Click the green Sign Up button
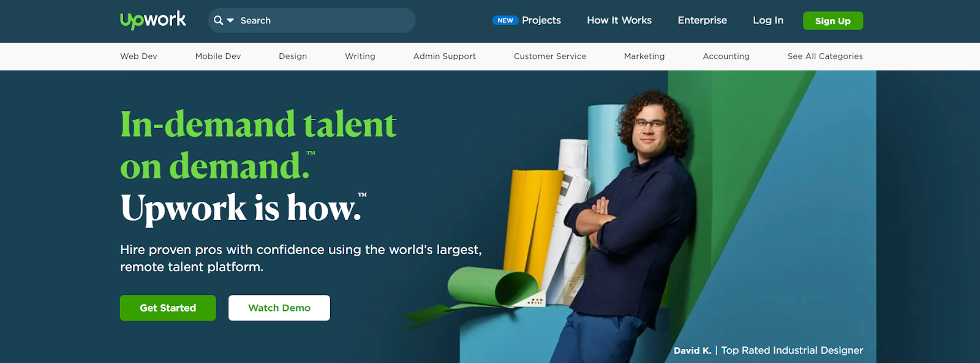980x363 pixels. pyautogui.click(x=832, y=21)
